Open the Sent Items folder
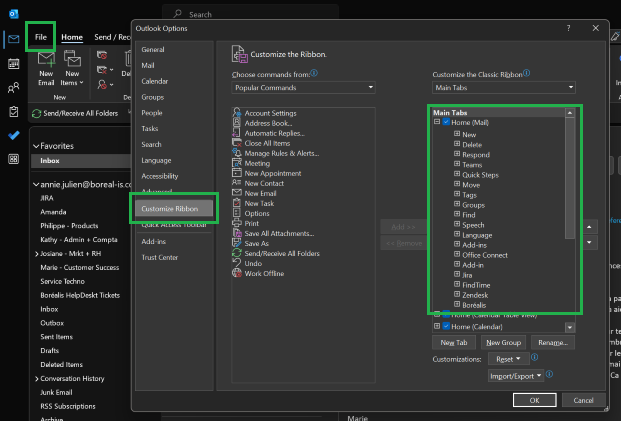 (x=56, y=337)
